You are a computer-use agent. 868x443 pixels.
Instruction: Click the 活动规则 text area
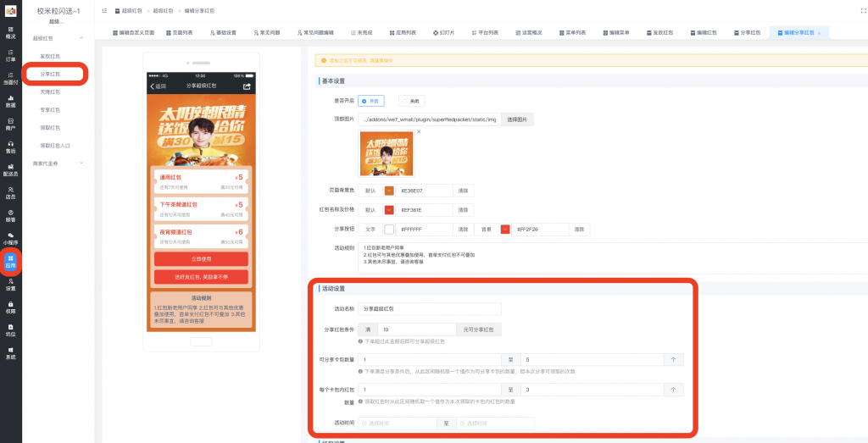[x=613, y=257]
